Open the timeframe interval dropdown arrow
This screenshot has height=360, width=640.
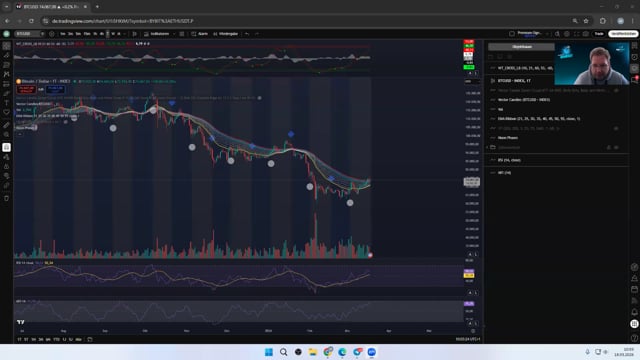click(125, 34)
